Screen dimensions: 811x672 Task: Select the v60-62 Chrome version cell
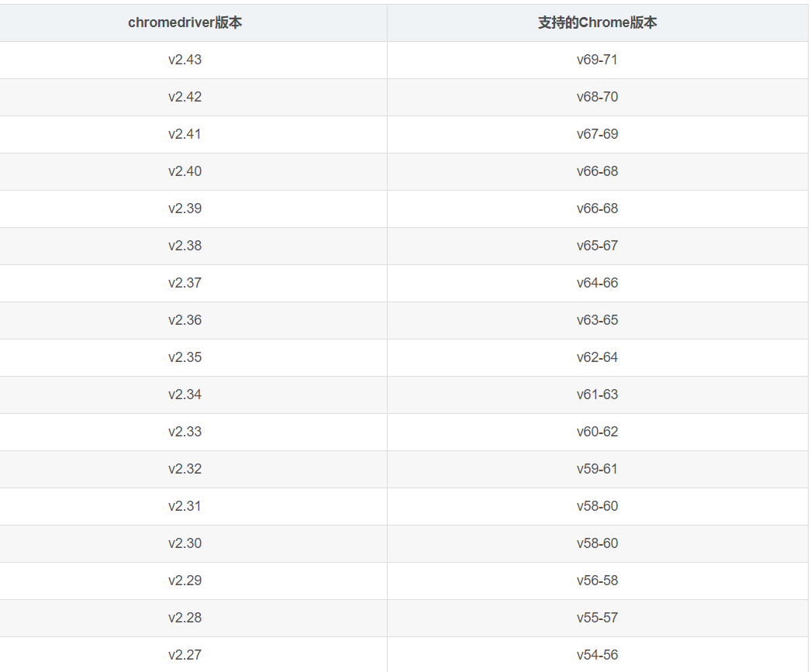tap(597, 432)
